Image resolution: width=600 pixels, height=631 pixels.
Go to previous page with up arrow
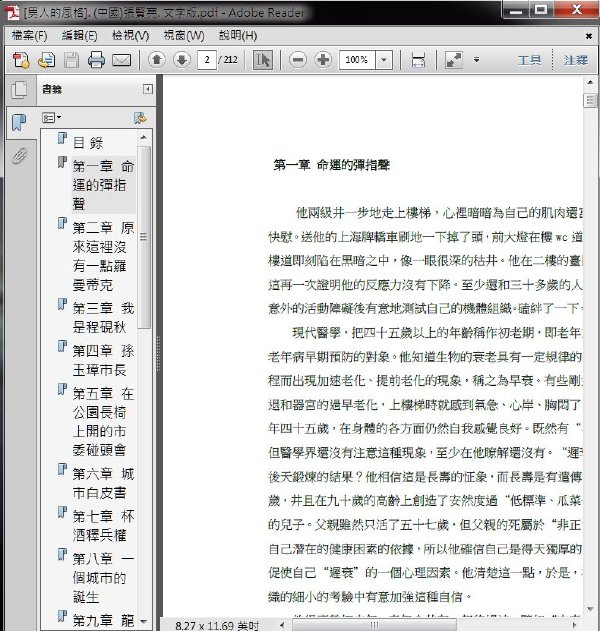pyautogui.click(x=157, y=60)
